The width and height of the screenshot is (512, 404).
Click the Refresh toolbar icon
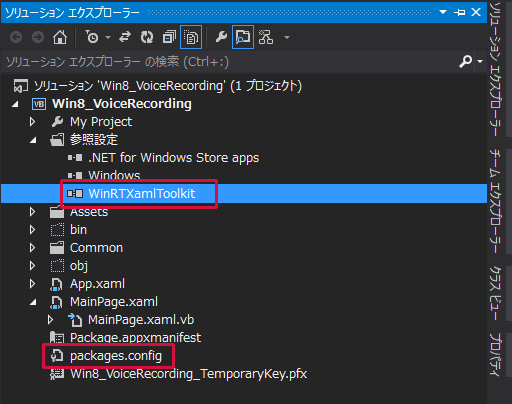[x=147, y=37]
